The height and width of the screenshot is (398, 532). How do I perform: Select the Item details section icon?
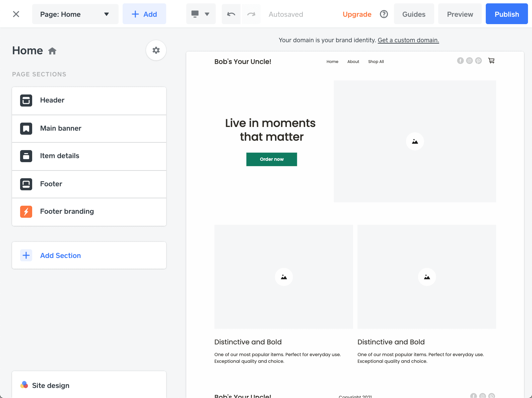coord(26,156)
